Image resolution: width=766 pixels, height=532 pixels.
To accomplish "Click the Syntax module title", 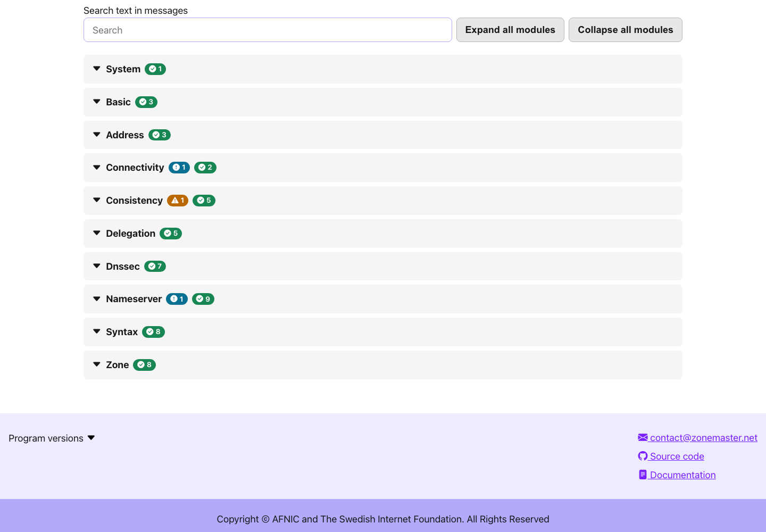I will pyautogui.click(x=122, y=332).
